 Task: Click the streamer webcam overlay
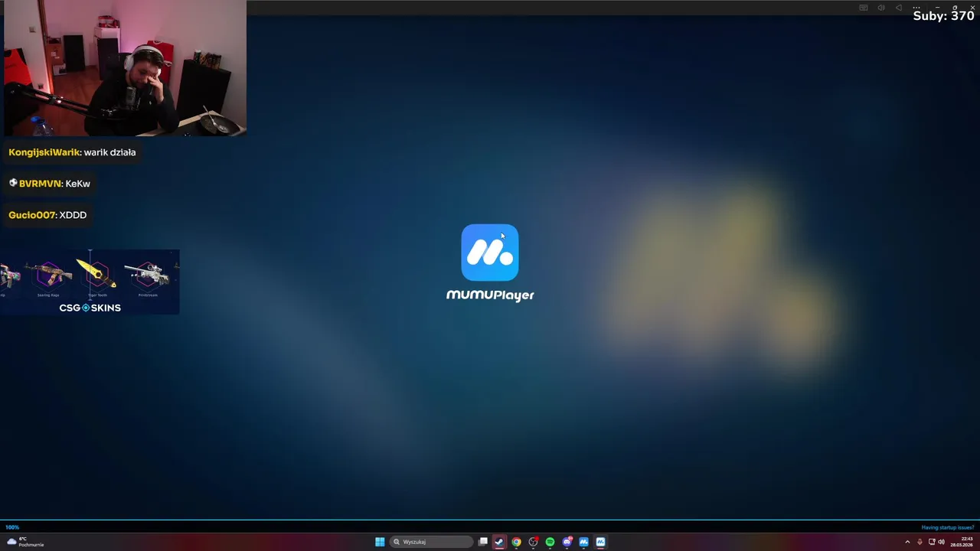coord(125,68)
